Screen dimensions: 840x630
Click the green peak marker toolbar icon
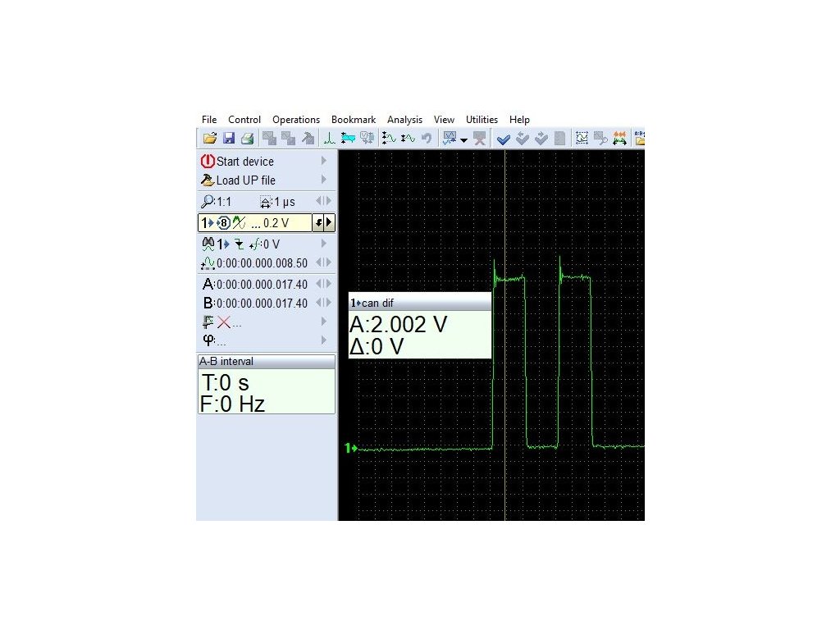[330, 138]
